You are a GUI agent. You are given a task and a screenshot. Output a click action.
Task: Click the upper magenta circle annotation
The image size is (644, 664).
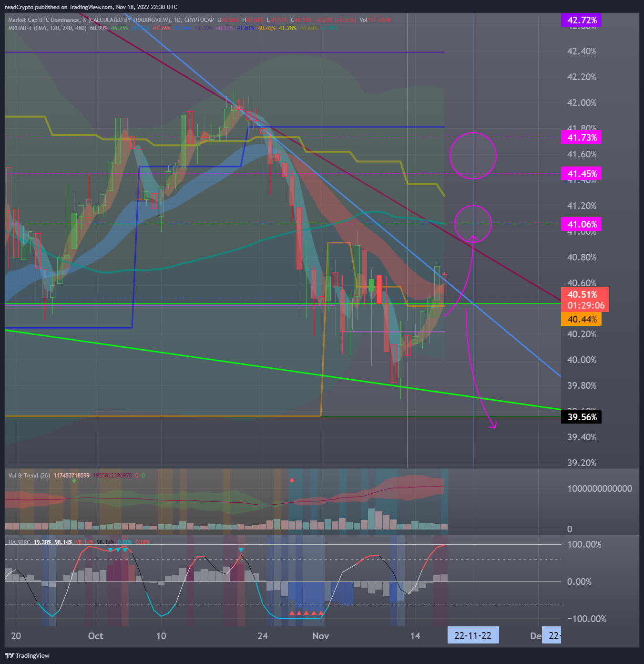(473, 156)
